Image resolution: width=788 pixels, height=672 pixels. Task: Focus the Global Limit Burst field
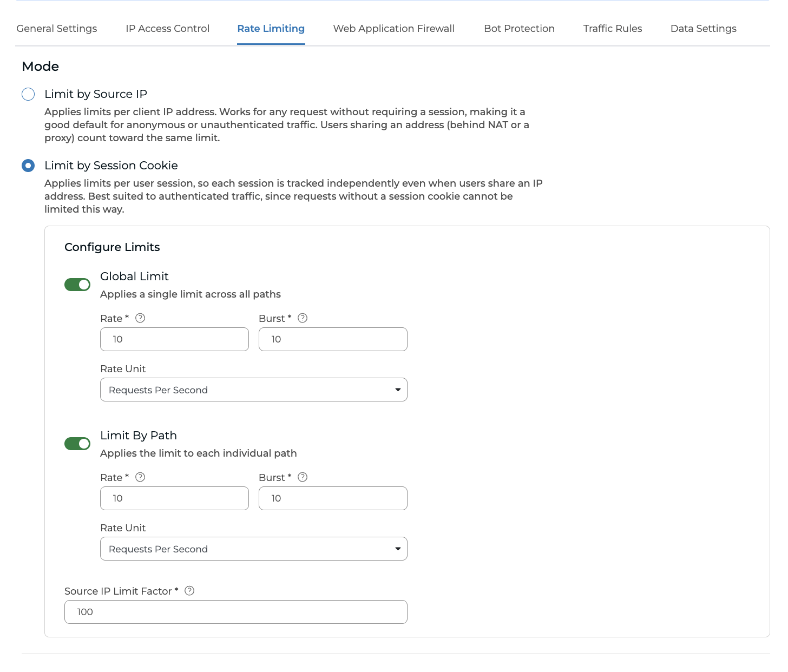point(333,339)
